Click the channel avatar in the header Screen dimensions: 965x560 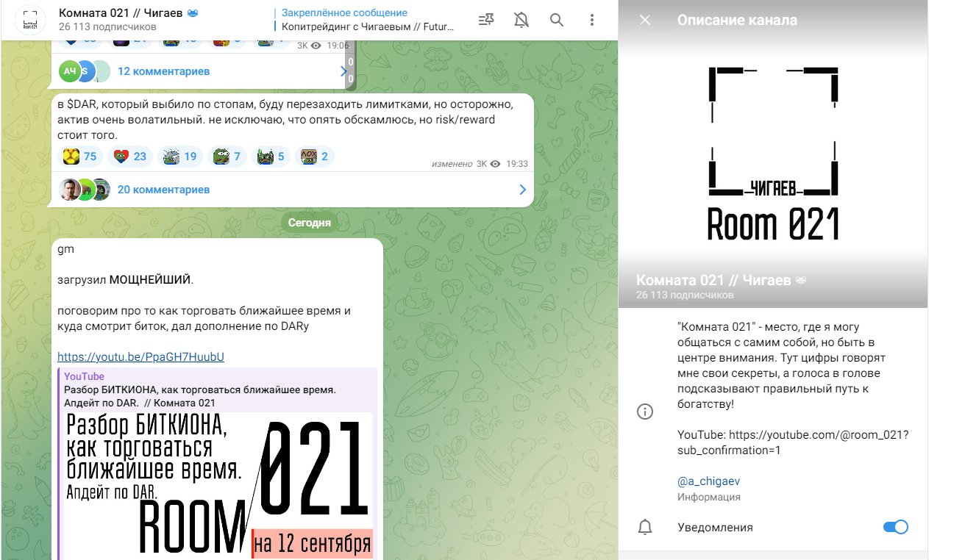(30, 21)
